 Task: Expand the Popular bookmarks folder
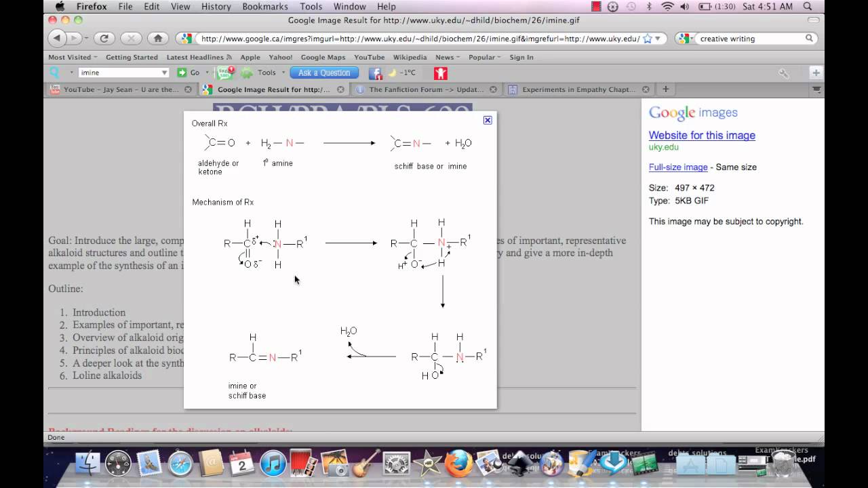[x=484, y=57]
